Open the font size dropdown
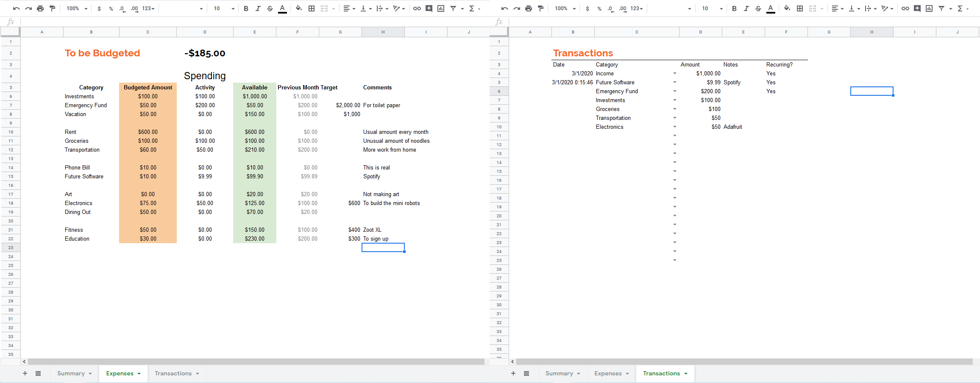Screen dimensions: 980x383 point(223,8)
